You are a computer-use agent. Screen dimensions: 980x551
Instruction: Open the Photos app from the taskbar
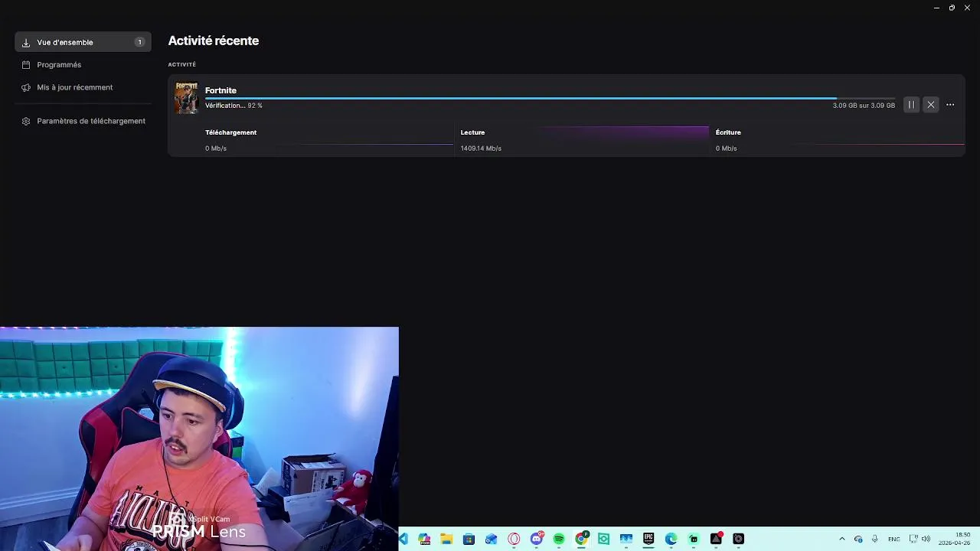click(x=626, y=539)
